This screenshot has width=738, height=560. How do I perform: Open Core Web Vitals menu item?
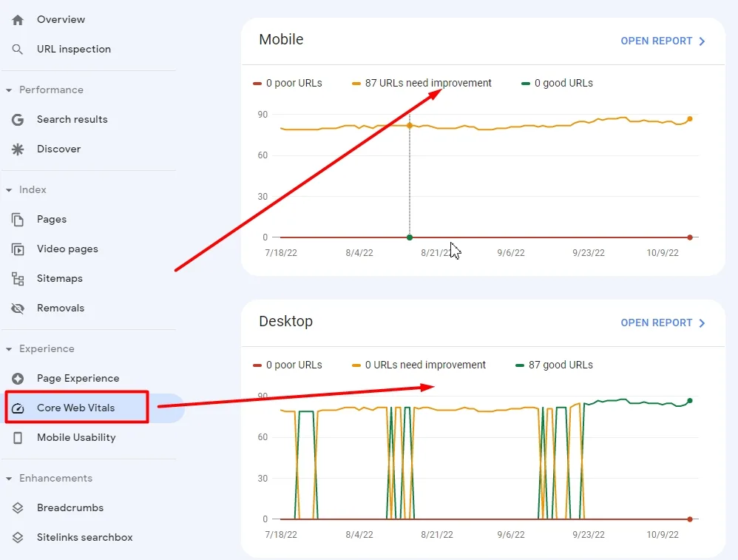pos(76,408)
